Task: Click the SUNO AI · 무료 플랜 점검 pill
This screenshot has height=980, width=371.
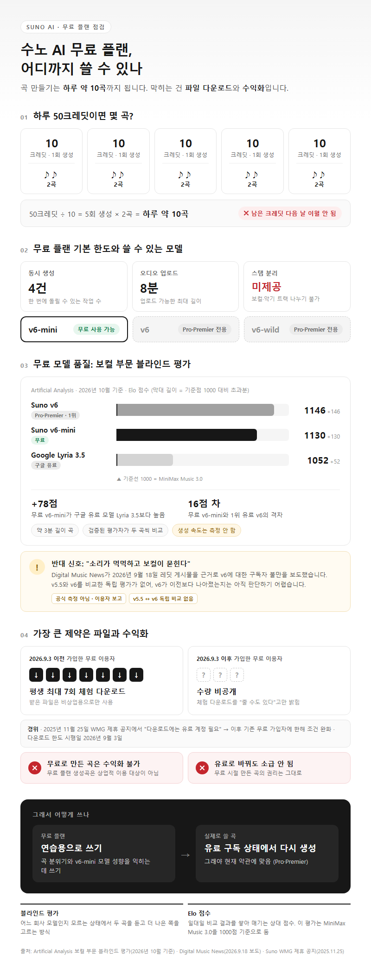Action: 66,27
